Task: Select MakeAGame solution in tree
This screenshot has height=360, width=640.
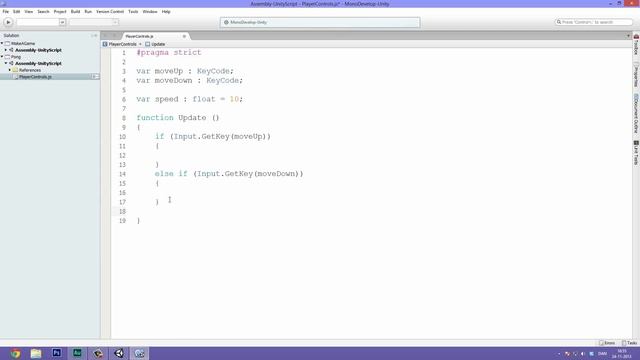Action: pos(23,43)
